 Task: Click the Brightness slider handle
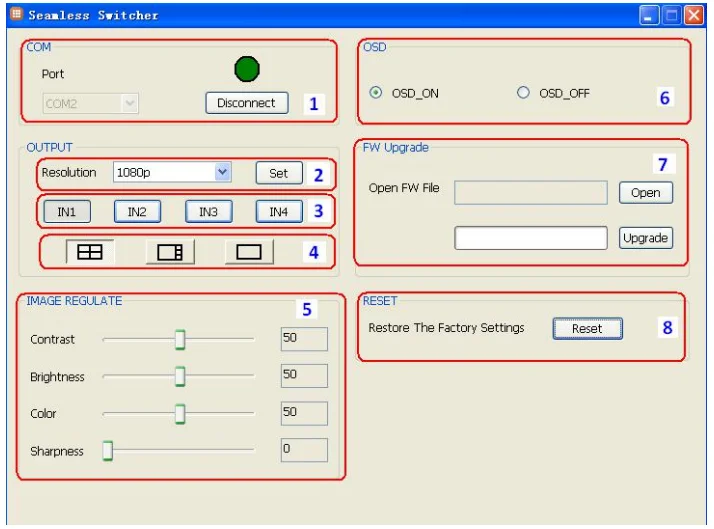[x=180, y=376]
